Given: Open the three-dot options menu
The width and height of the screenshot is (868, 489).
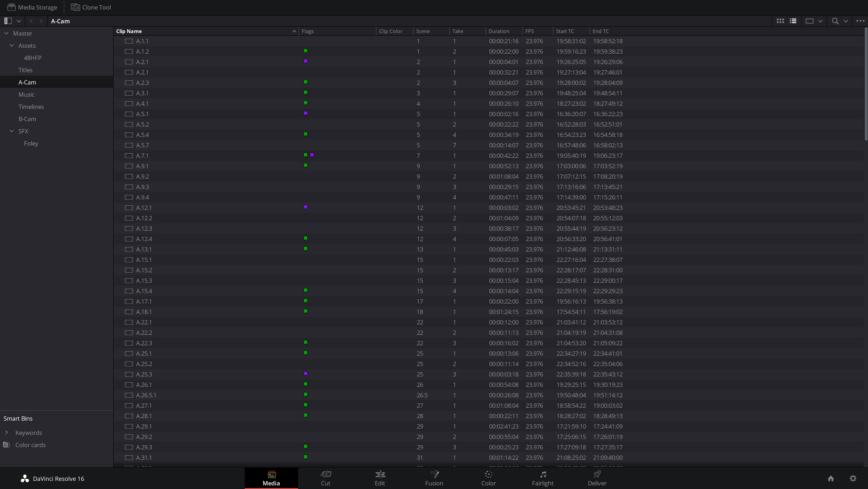Looking at the screenshot, I should 860,21.
